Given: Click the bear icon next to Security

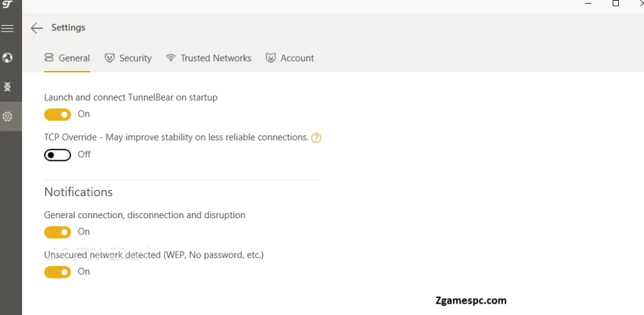Looking at the screenshot, I should (109, 58).
